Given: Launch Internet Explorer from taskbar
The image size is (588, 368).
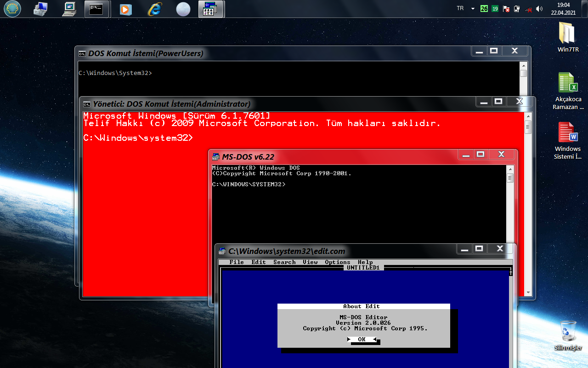Looking at the screenshot, I should 155,9.
